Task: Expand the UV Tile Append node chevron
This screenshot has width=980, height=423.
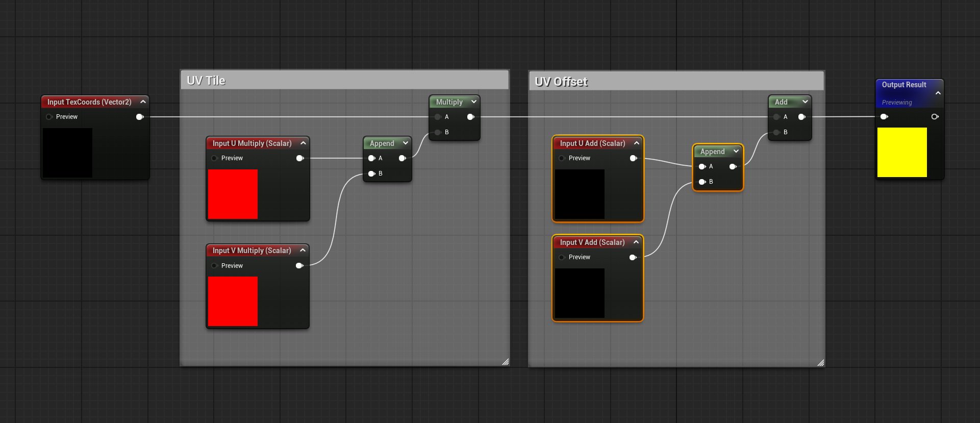Action: [405, 143]
